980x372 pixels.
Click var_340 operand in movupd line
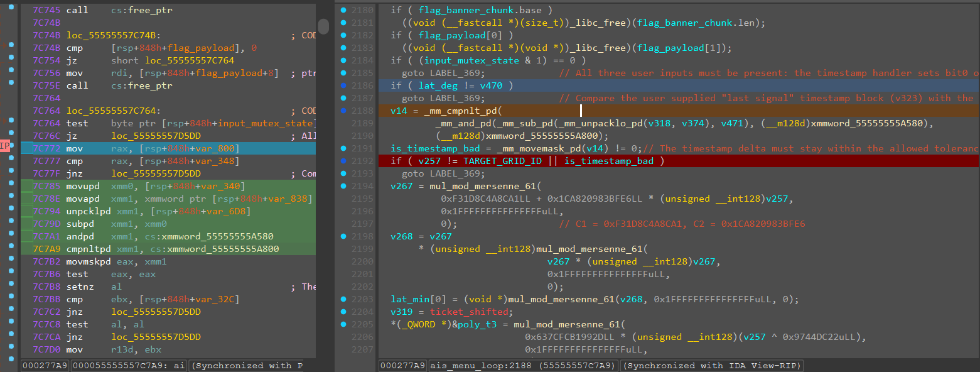[221, 187]
